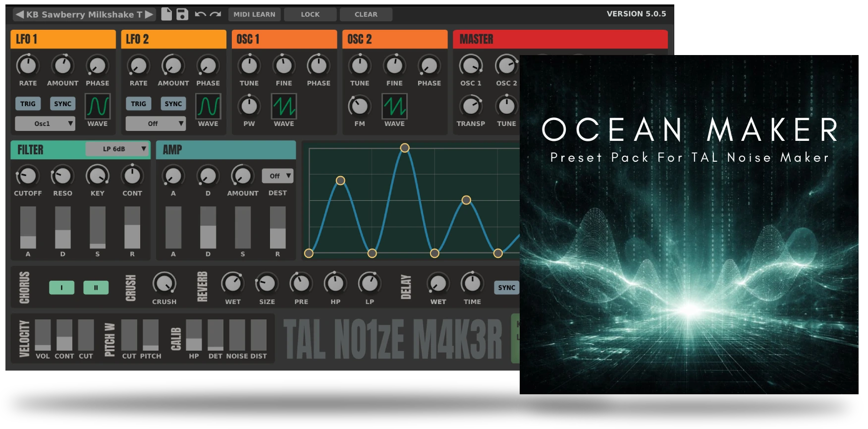The width and height of the screenshot is (868, 429).
Task: Go to the next preset using the right arrow
Action: point(149,14)
